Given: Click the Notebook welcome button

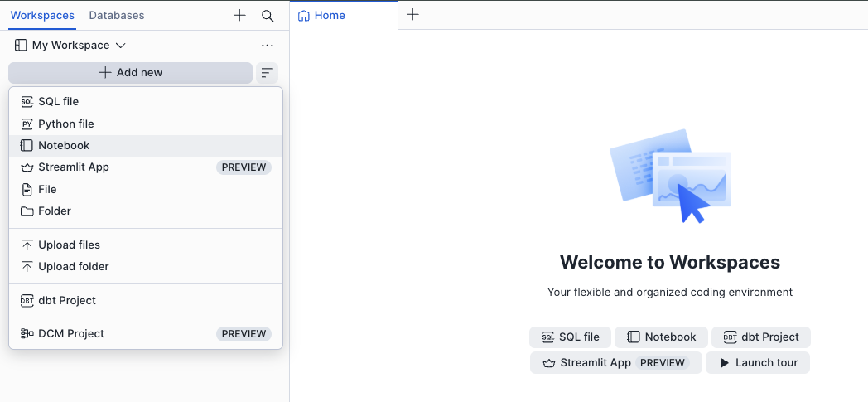Looking at the screenshot, I should (x=661, y=337).
